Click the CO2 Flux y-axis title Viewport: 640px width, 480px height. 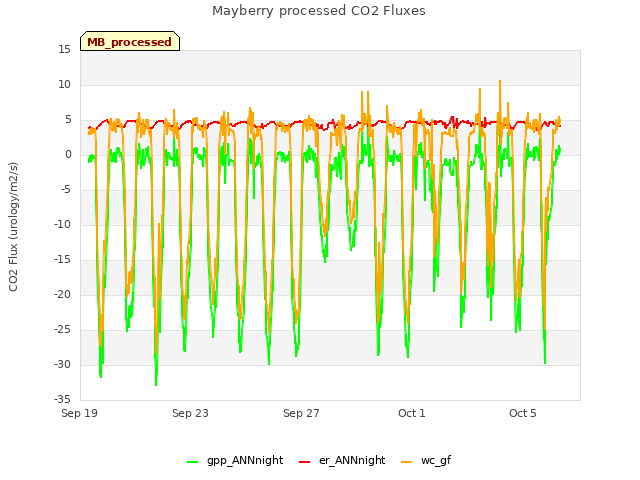[13, 227]
